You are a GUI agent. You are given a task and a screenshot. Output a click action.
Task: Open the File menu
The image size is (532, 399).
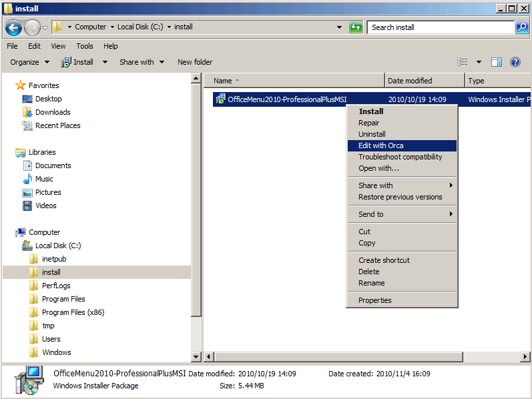pos(12,46)
